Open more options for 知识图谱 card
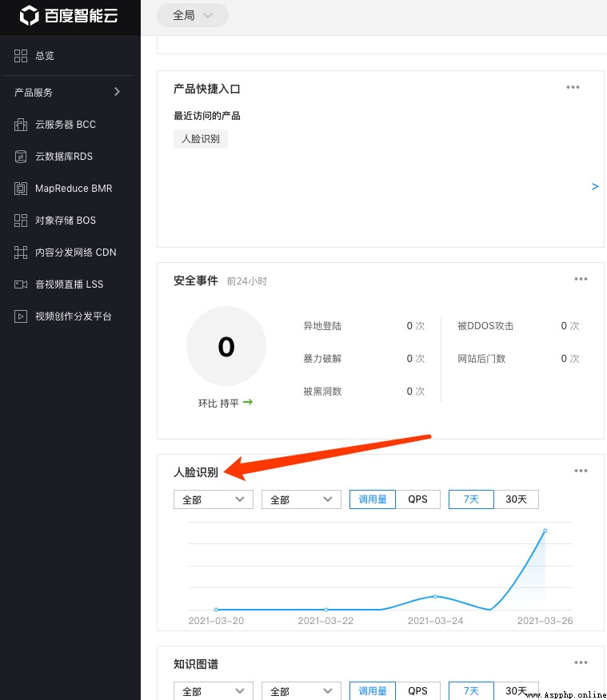Screen dimensions: 607x700 [581, 662]
